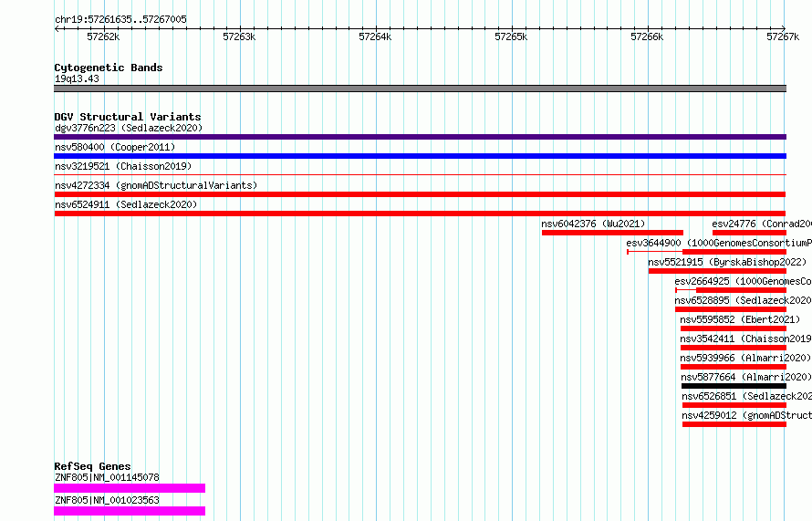The height and width of the screenshot is (521, 812).
Task: Select the red nsv6526851 variant bar
Action: [734, 405]
